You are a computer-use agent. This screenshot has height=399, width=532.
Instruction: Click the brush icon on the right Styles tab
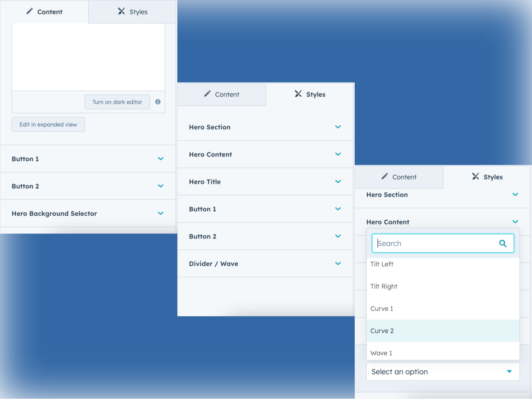[x=475, y=177]
